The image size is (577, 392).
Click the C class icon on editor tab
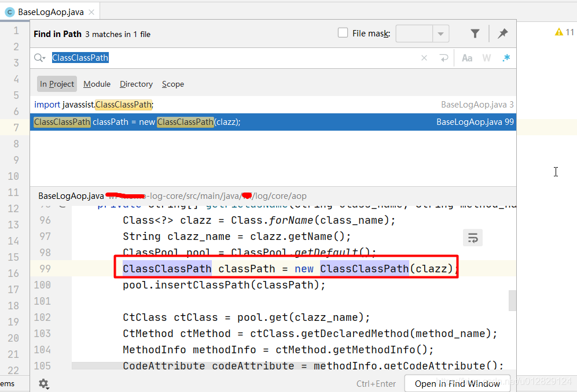pos(10,12)
